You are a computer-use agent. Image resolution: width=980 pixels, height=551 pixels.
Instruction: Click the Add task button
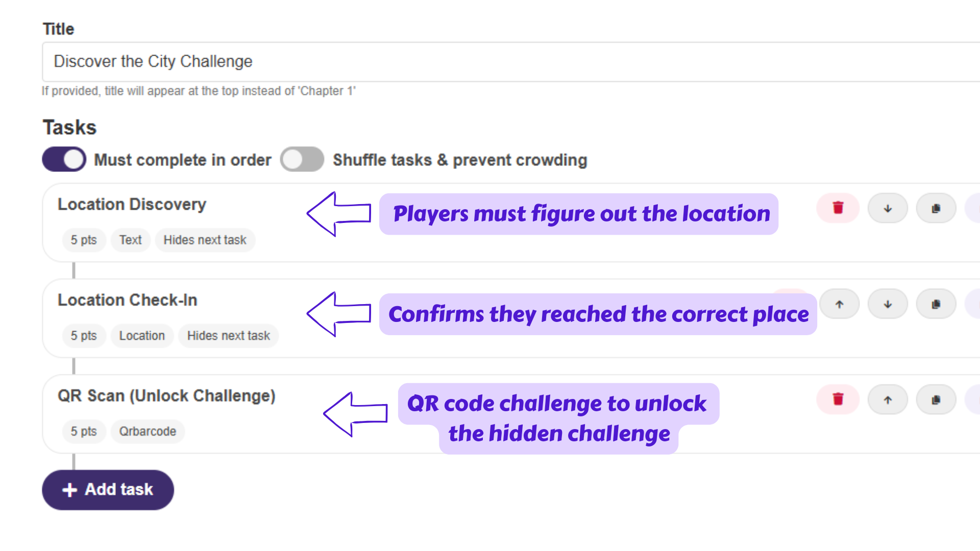coord(108,489)
